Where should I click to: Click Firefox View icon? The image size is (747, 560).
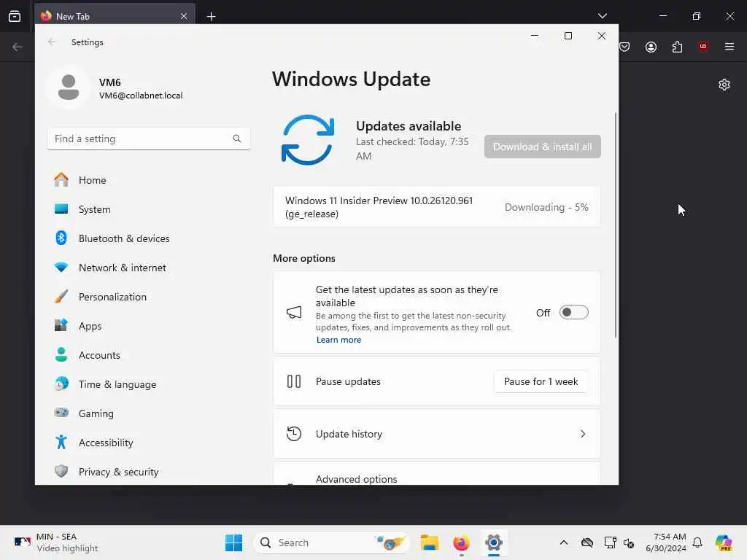pos(15,16)
